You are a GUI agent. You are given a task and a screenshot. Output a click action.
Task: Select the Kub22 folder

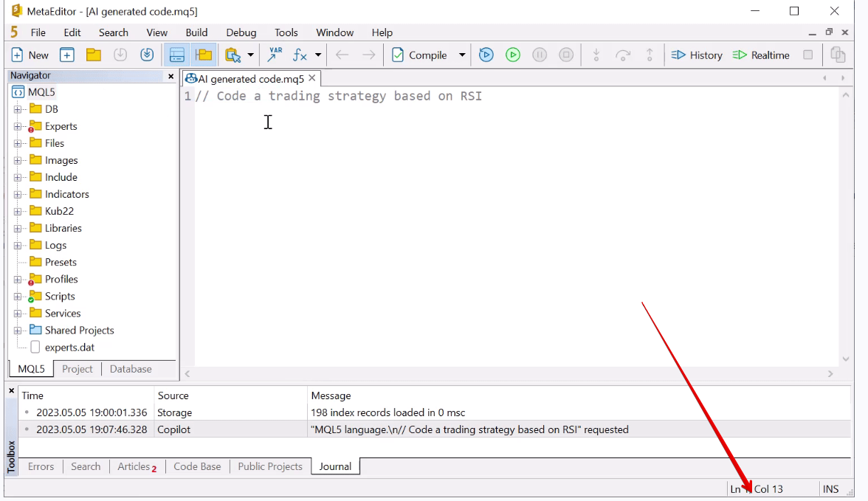tap(59, 211)
